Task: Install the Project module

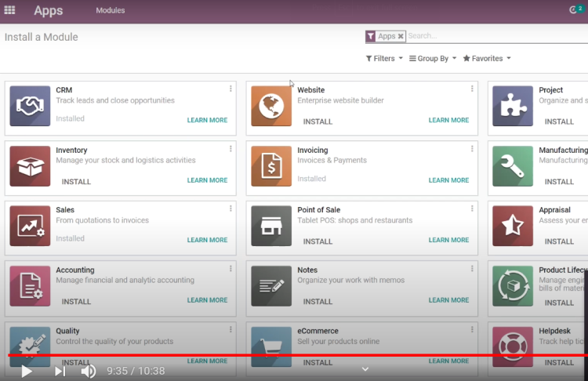Action: click(x=559, y=122)
